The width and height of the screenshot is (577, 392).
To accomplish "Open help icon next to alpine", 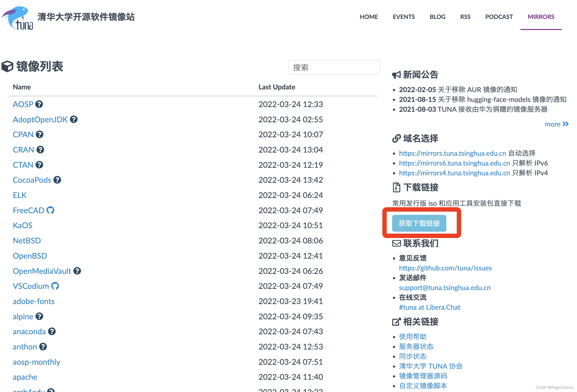I will [x=39, y=316].
